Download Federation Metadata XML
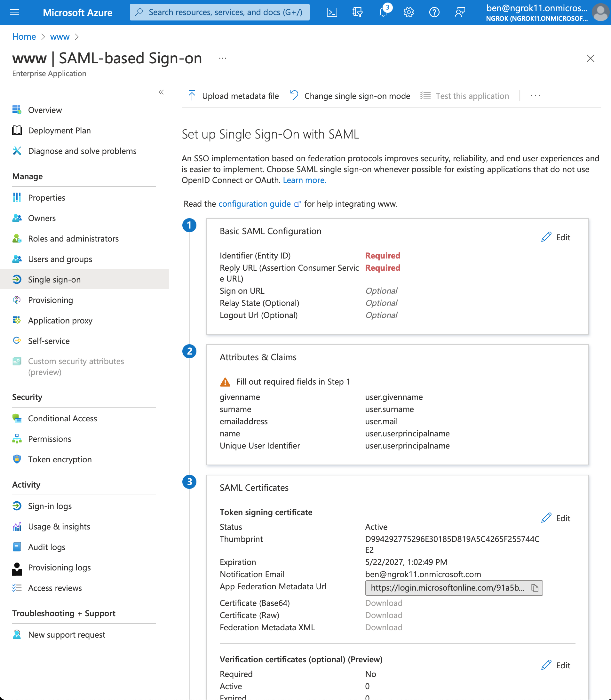 384,627
